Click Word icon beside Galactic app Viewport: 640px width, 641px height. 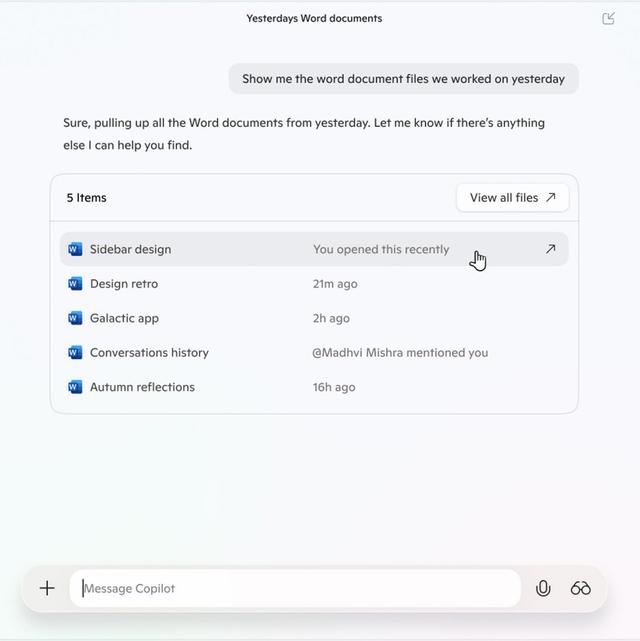[x=75, y=318]
